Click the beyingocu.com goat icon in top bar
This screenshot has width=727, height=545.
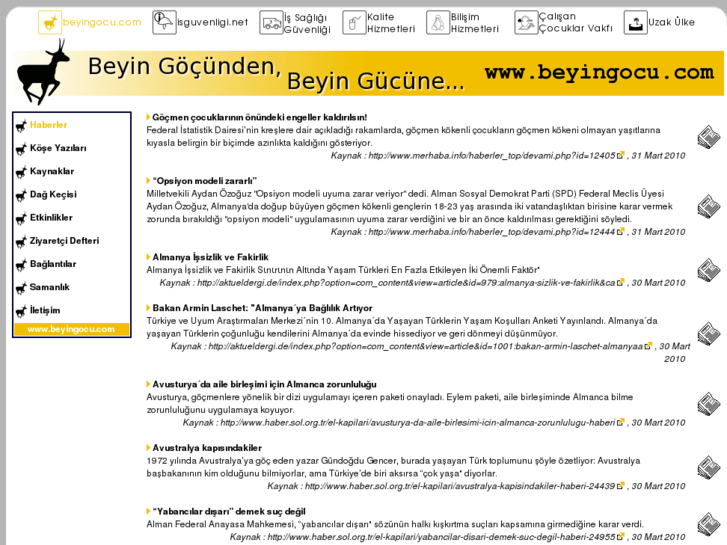[50, 22]
